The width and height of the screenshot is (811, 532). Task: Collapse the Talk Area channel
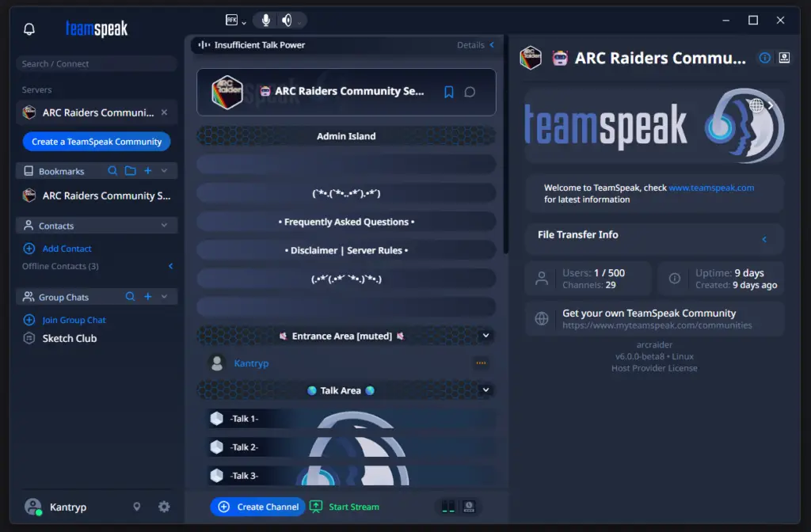click(x=485, y=390)
